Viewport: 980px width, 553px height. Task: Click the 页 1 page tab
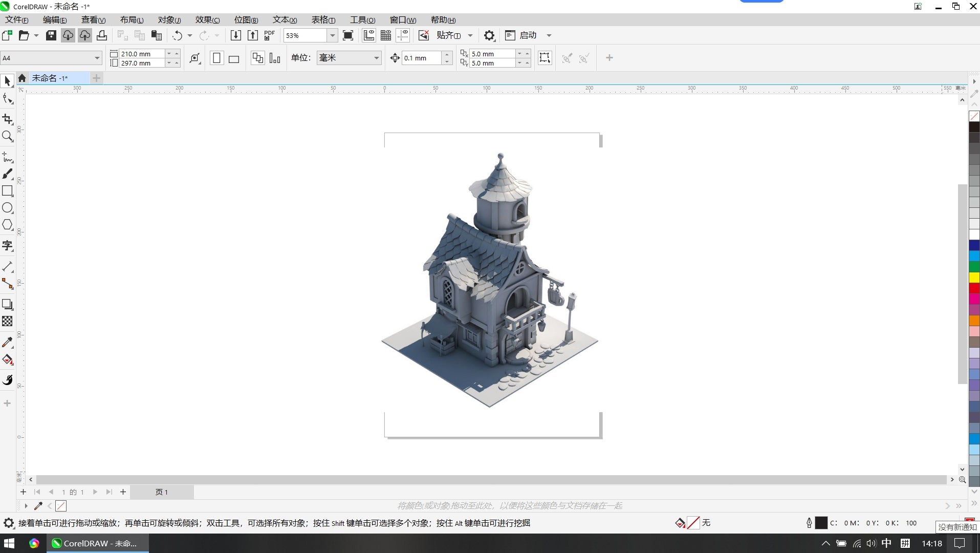[x=162, y=492]
